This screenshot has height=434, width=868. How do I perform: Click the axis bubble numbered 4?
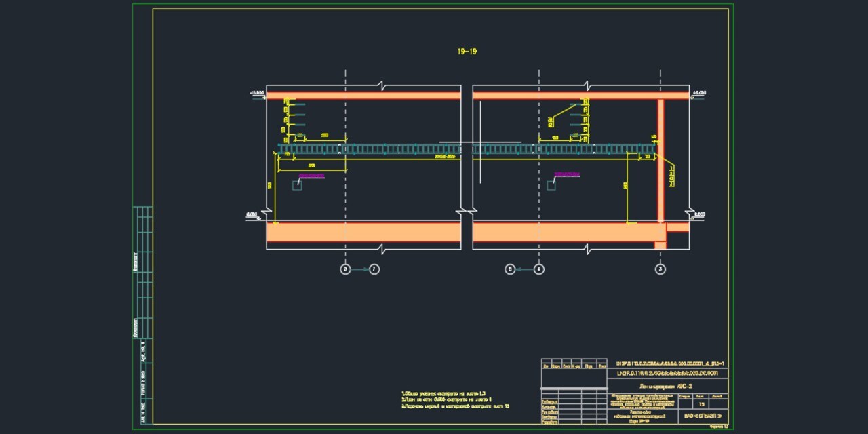click(x=539, y=269)
